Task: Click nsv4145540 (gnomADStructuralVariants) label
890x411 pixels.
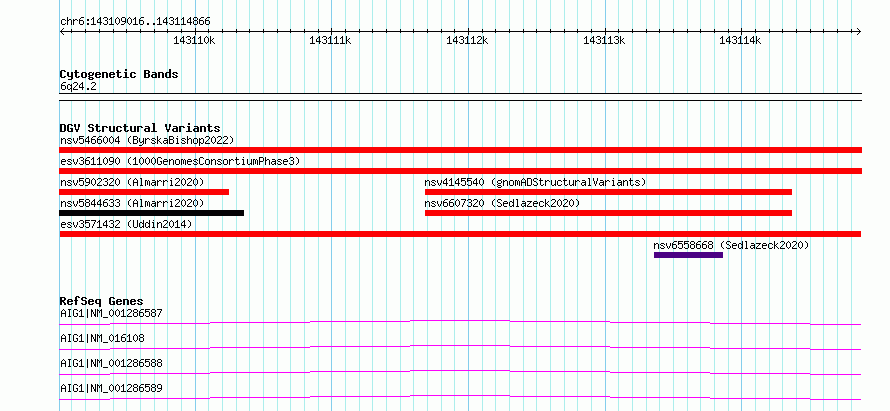Action: pos(535,182)
